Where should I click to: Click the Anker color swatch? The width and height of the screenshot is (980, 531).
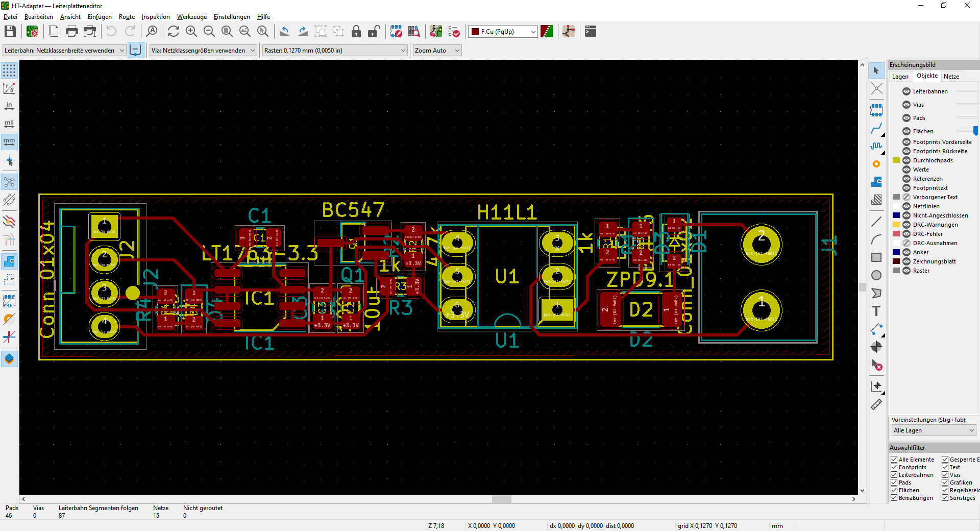click(x=896, y=252)
